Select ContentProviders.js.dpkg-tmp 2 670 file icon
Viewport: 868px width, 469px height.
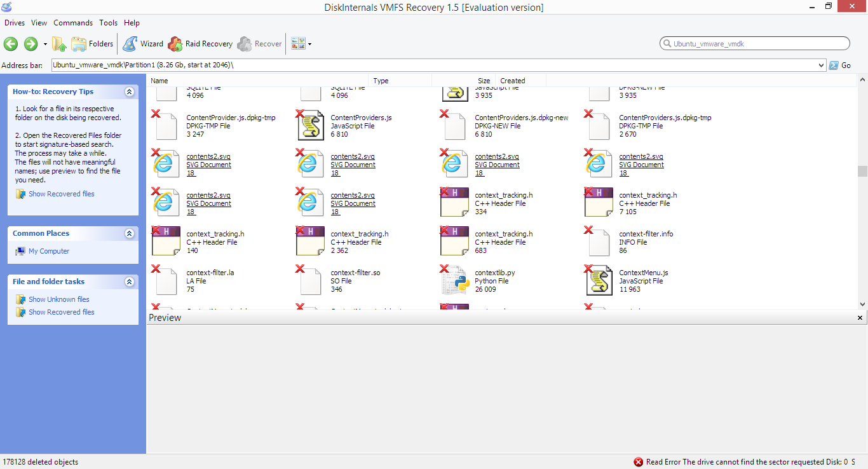tap(599, 126)
